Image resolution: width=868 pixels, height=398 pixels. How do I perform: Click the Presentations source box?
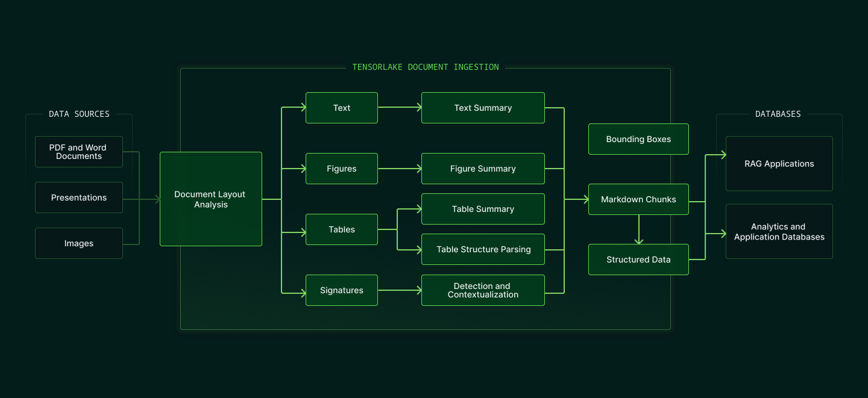[x=79, y=197]
